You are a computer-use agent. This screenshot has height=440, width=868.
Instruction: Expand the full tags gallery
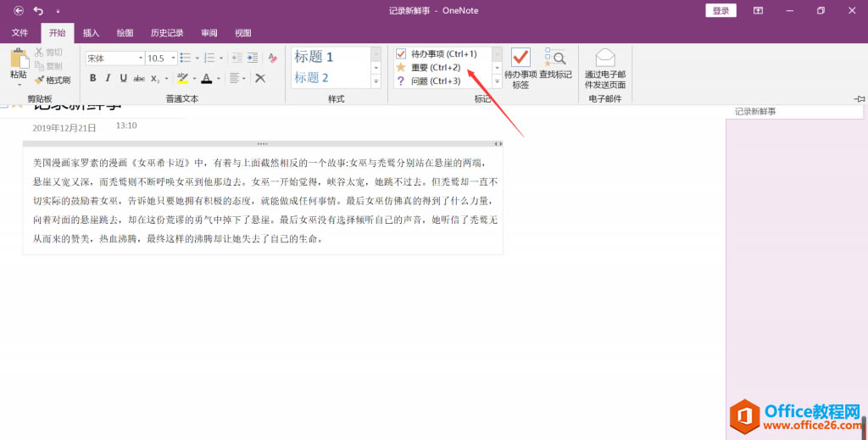point(497,81)
